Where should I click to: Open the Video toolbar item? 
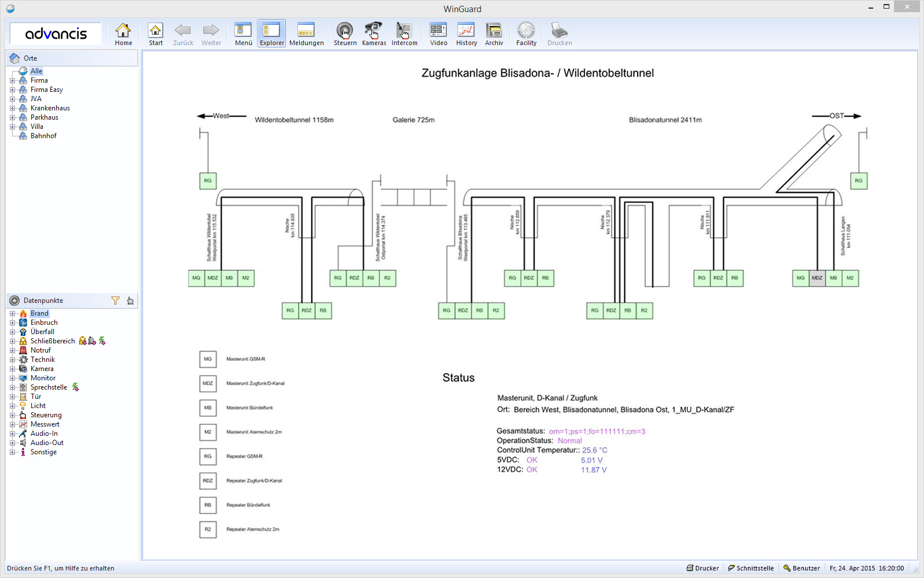(438, 34)
